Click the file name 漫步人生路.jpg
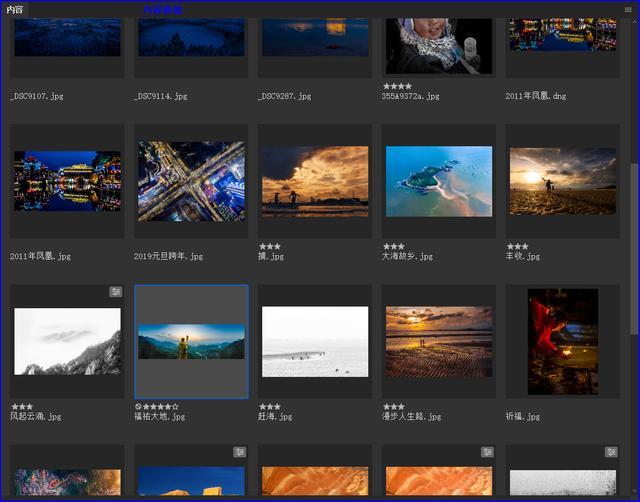This screenshot has height=502, width=640. (411, 417)
